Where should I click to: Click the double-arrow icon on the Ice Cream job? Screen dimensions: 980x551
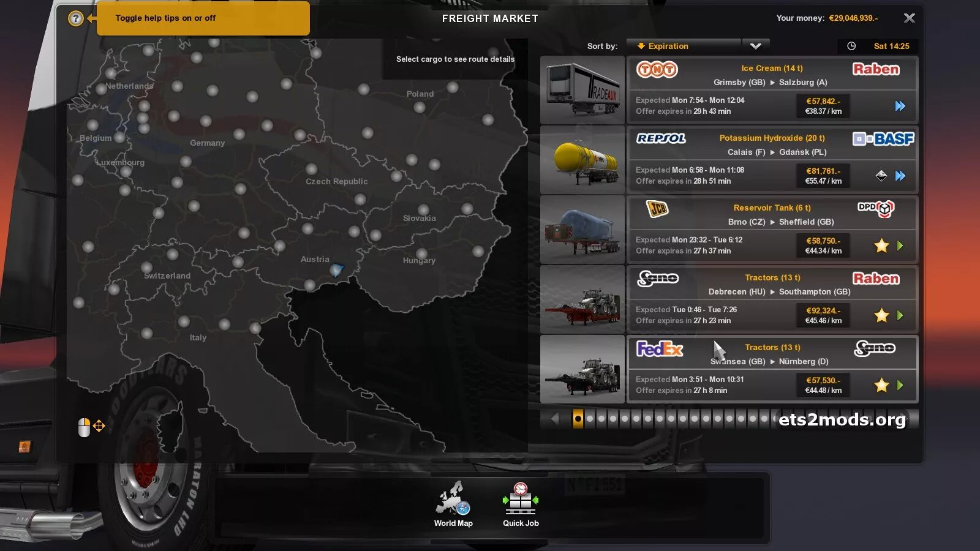(900, 106)
